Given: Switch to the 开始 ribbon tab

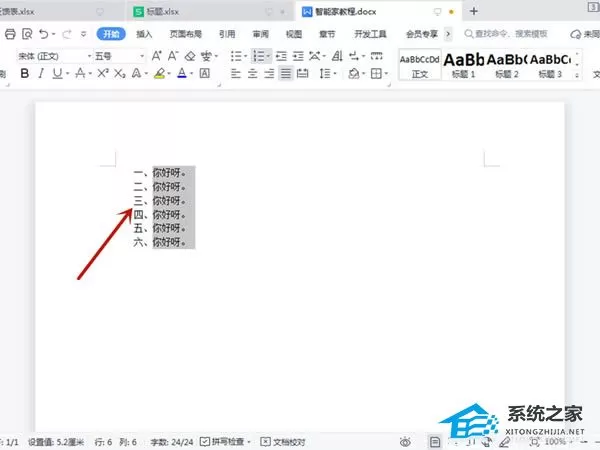Looking at the screenshot, I should pyautogui.click(x=111, y=34).
